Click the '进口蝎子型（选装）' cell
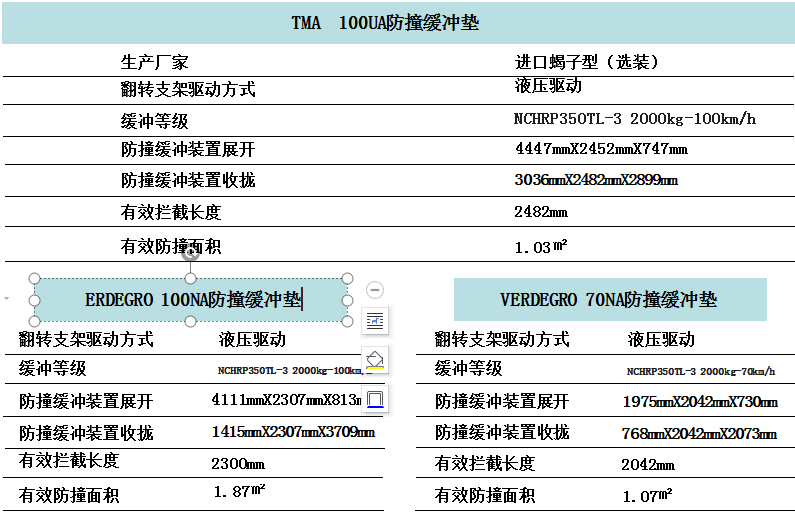795x518 pixels. 587,62
